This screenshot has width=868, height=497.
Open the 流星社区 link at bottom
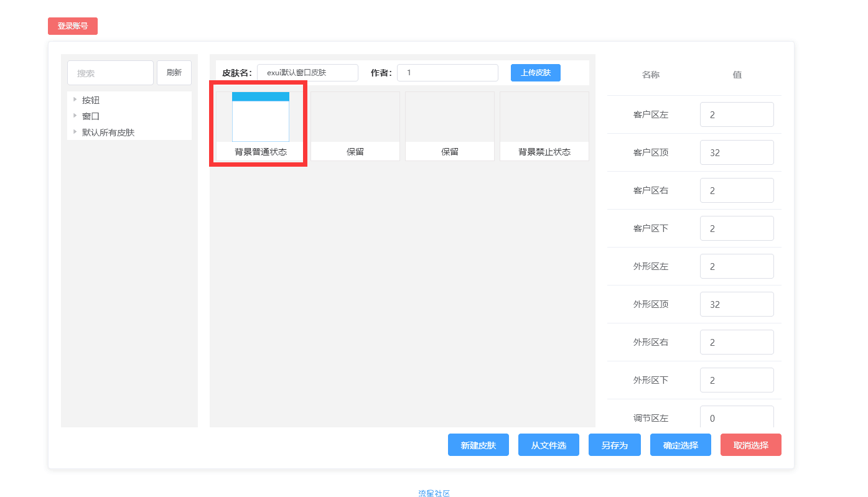[x=434, y=493]
